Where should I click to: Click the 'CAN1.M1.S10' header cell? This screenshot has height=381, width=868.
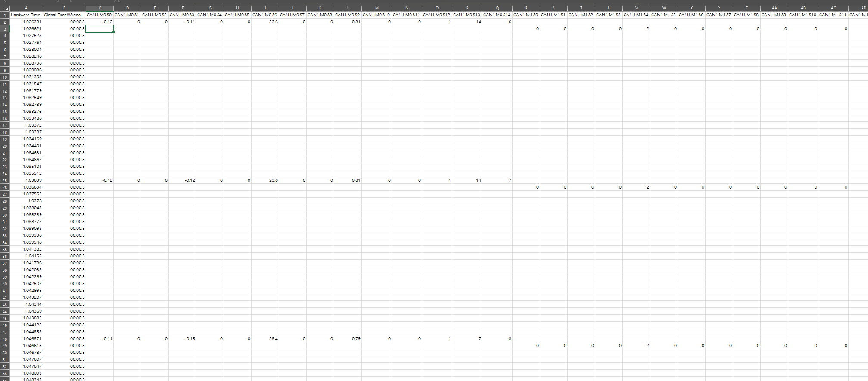(x=803, y=15)
